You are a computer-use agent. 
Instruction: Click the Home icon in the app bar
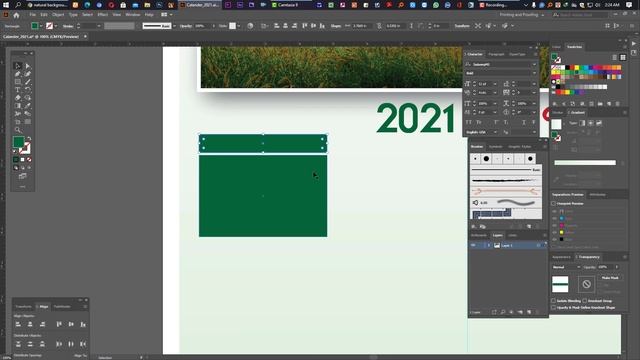tap(16, 15)
